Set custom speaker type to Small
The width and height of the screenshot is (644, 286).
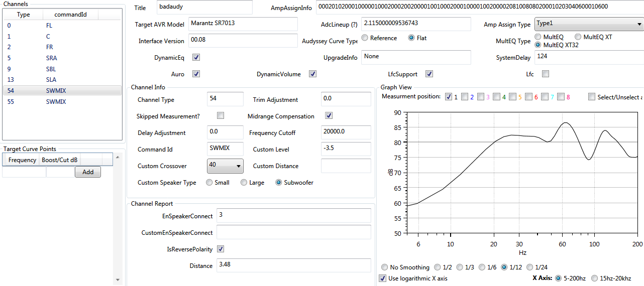[209, 183]
